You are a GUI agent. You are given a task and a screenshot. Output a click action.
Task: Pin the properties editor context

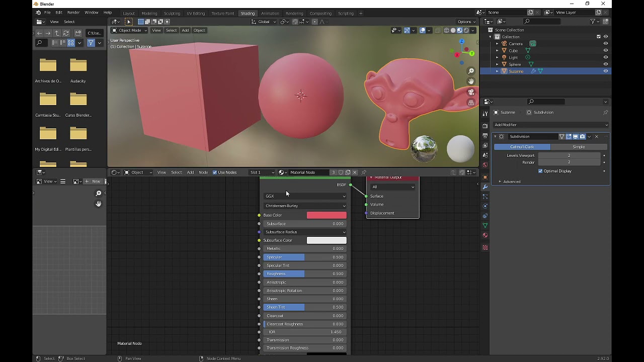click(x=605, y=112)
